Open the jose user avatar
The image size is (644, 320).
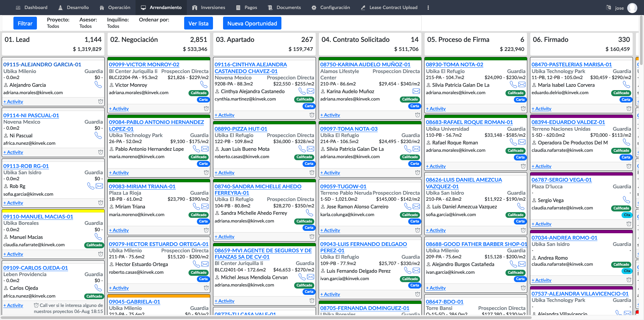pos(632,8)
